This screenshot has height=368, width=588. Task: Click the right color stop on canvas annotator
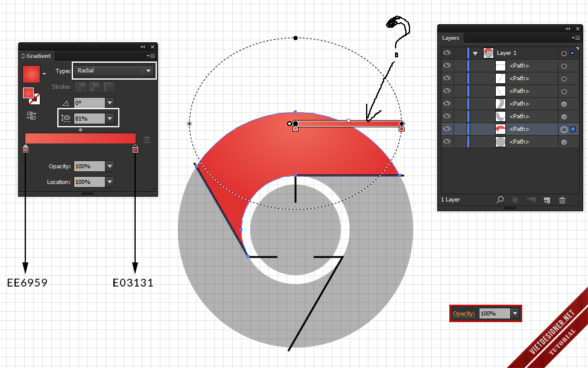pyautogui.click(x=402, y=128)
